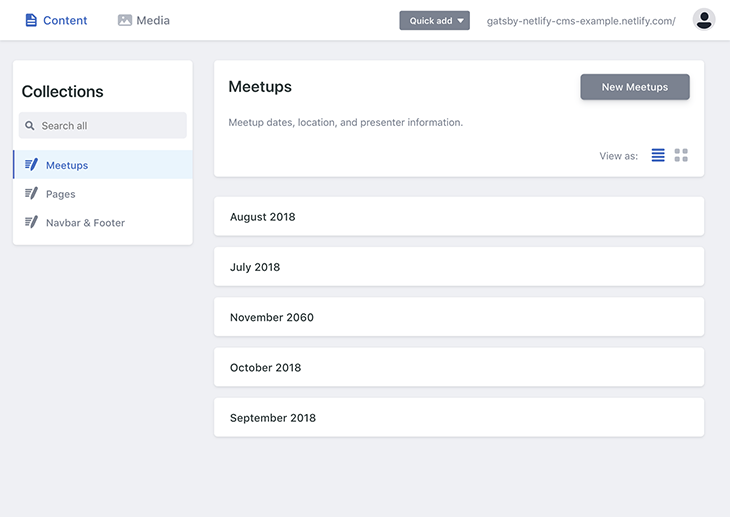
Task: Open the Quick add dropdown
Action: 434,21
